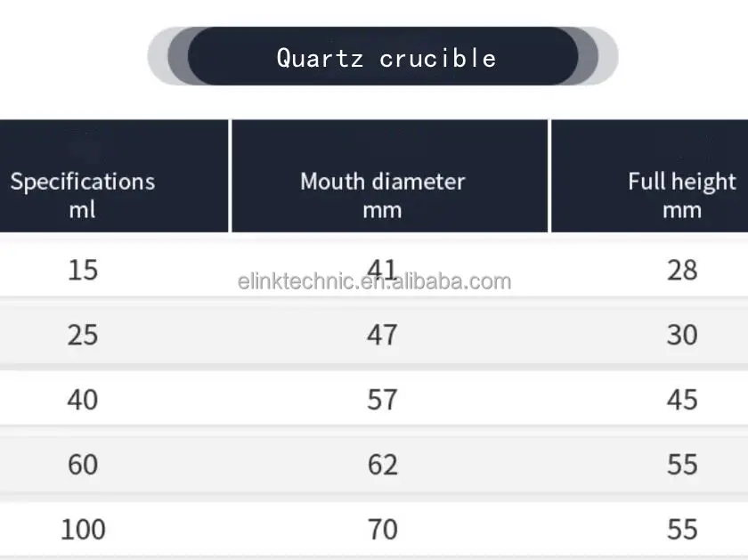This screenshot has height=560, width=748.
Task: Click full height 55 in 60 ml row
Action: (x=681, y=464)
